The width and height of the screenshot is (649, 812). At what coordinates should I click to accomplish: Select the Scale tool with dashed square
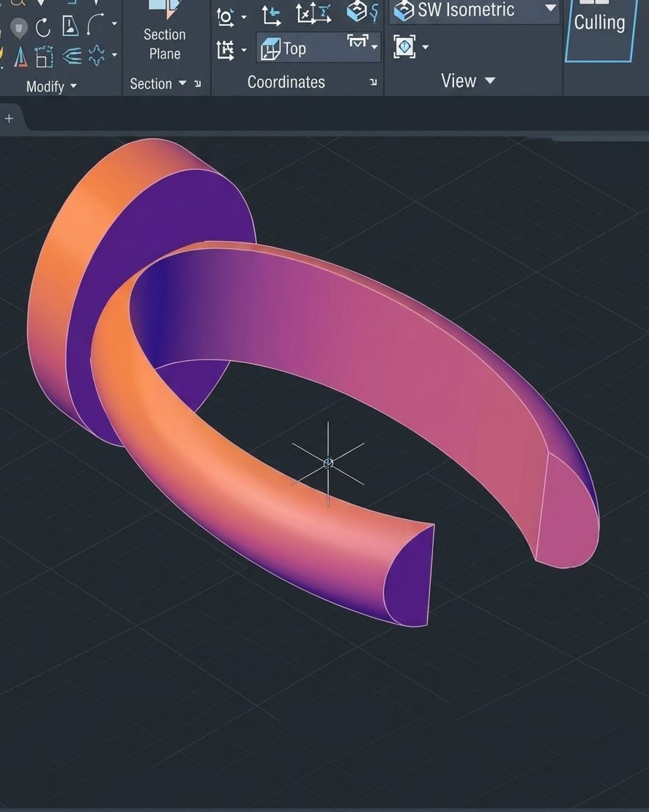click(44, 56)
